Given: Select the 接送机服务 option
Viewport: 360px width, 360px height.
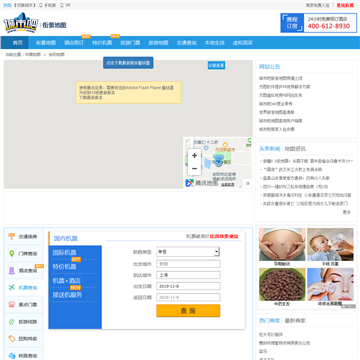Looking at the screenshot, I should coord(67,295).
